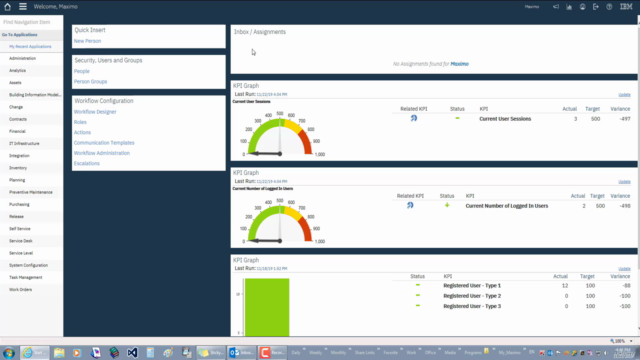Click the green Registered User bar in chart

click(x=267, y=307)
